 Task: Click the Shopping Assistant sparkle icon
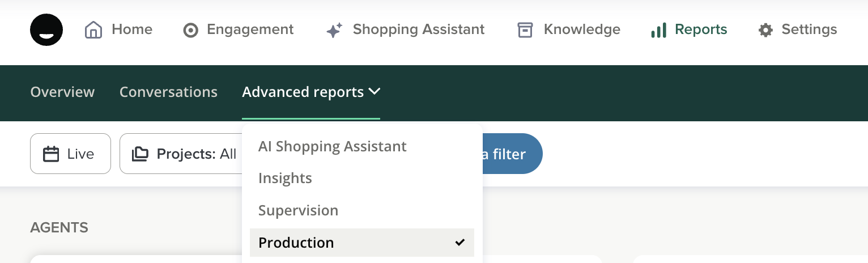pos(334,30)
